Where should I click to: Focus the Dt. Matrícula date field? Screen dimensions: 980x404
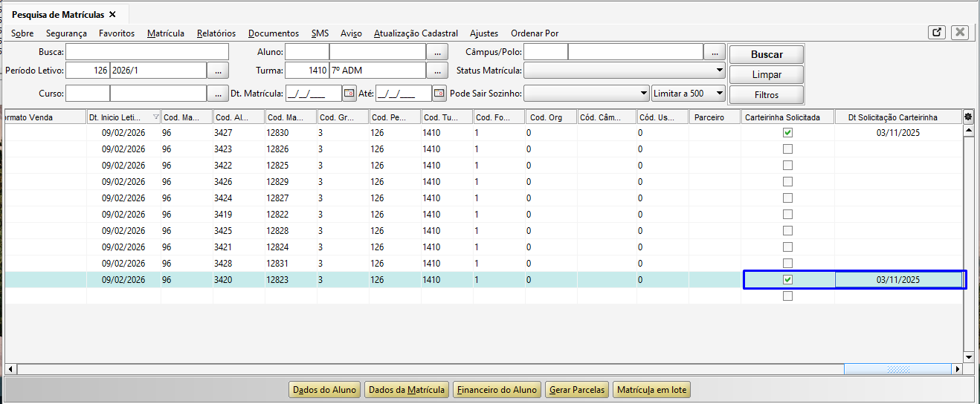[312, 94]
